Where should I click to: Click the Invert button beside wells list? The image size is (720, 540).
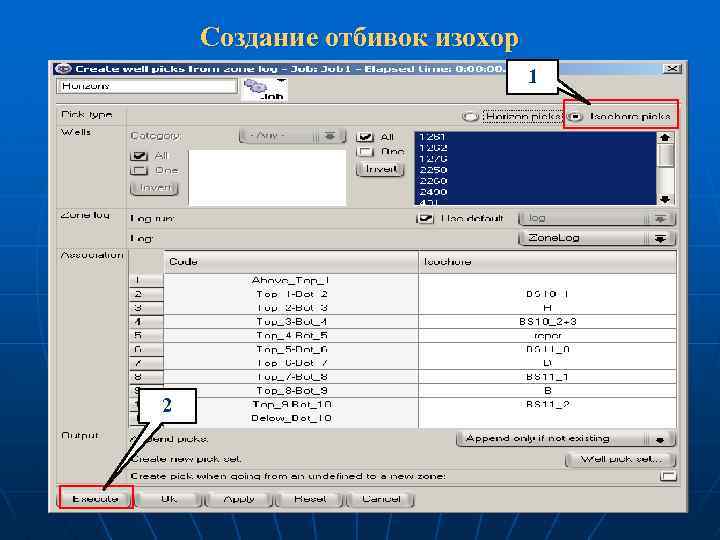tap(380, 169)
